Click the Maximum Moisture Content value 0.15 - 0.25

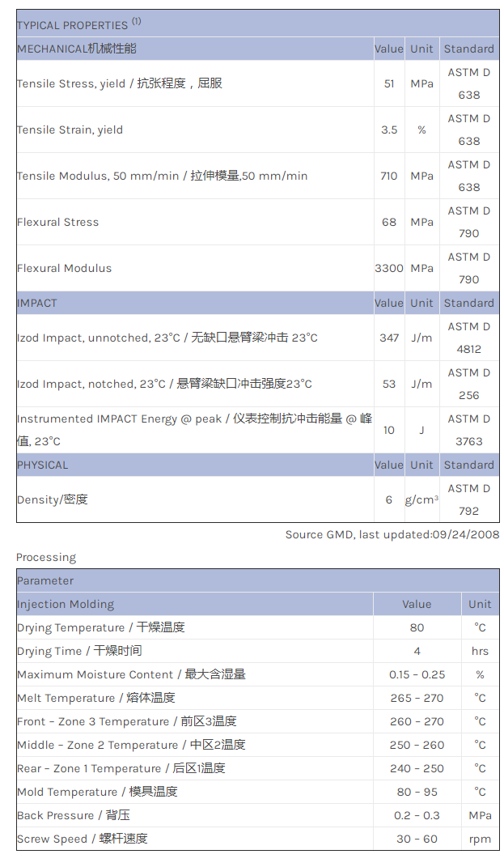(x=417, y=674)
